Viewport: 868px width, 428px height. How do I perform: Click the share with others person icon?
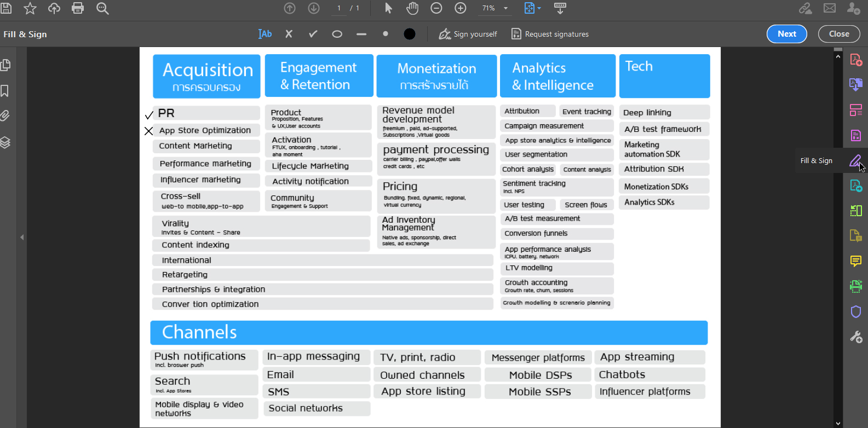853,8
